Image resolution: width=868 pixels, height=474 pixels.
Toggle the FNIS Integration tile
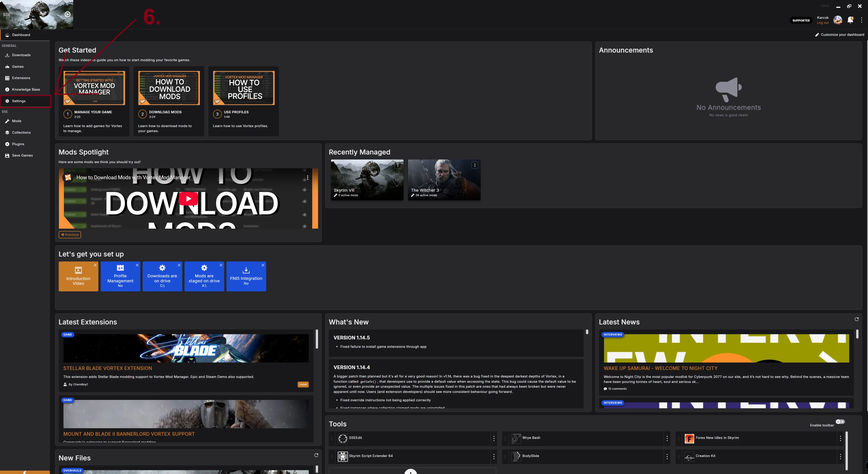pos(246,276)
